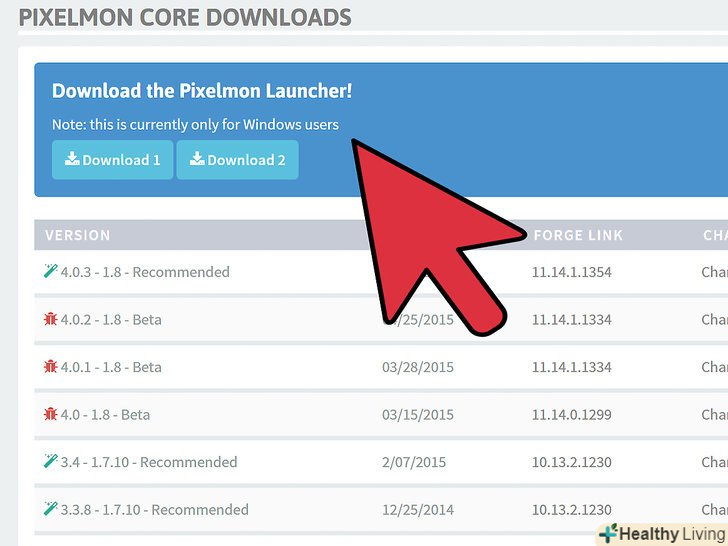Click the wand icon beside 4.0.3 - 1.8
Screen dimensions: 728x546
pos(51,271)
